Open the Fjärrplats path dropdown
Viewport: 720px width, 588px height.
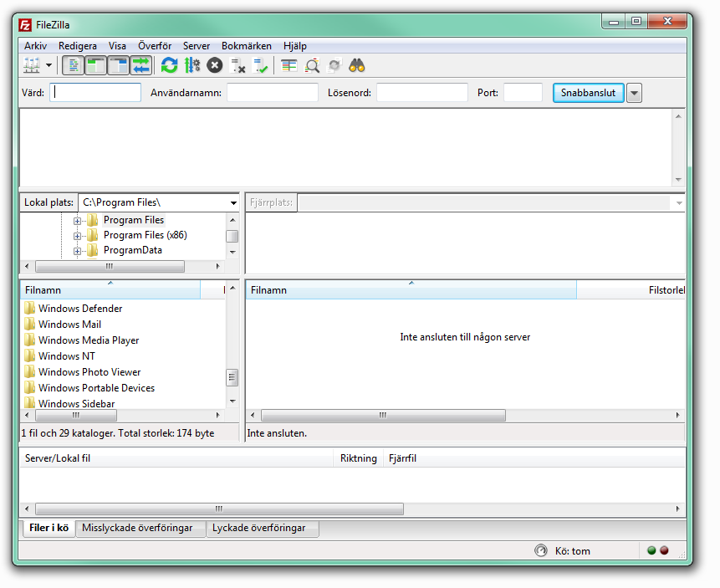point(679,202)
